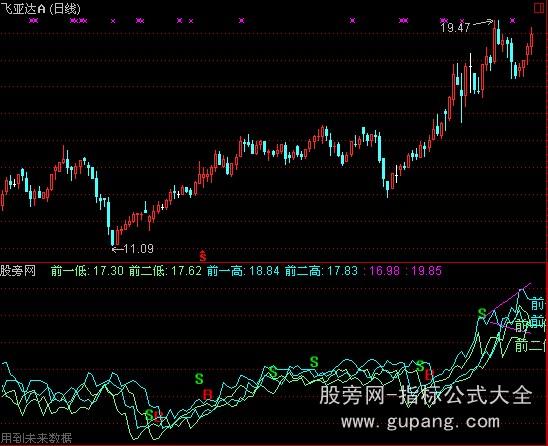This screenshot has height=446, width=548.
Task: Click the purple 16.98 indicator value
Action: click(385, 271)
